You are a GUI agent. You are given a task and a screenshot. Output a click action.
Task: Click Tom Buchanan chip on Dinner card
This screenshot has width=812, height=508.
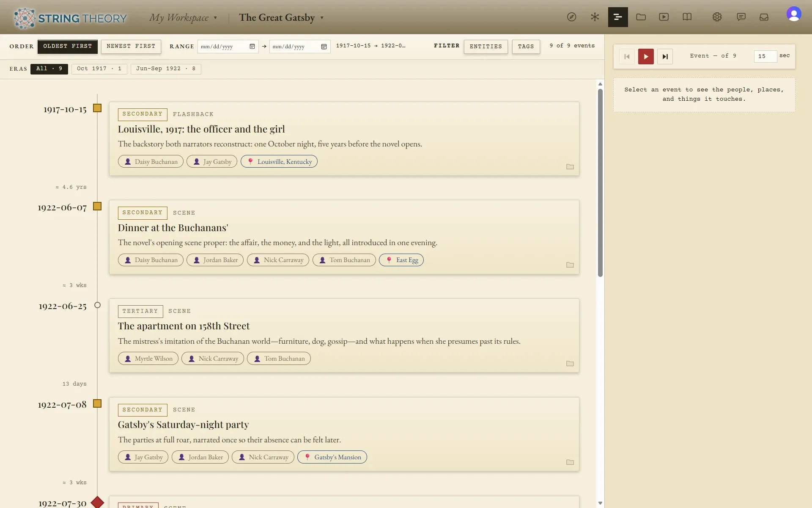[344, 260]
